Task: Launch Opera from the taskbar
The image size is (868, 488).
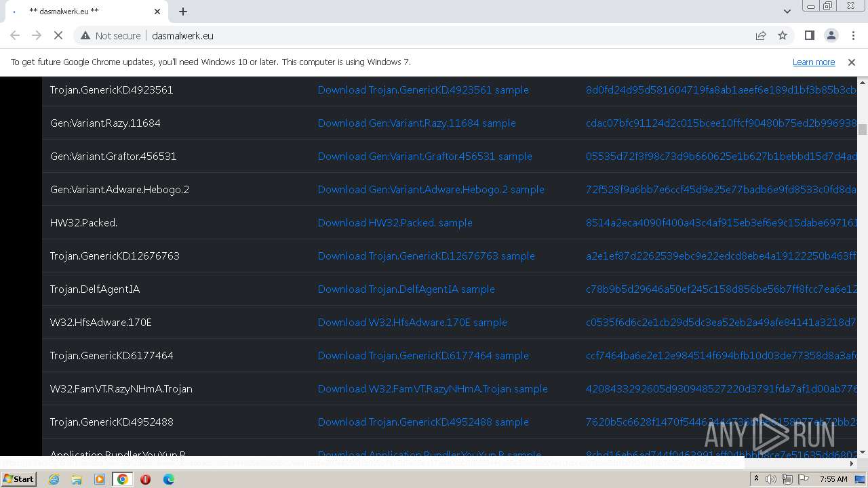Action: (145, 479)
